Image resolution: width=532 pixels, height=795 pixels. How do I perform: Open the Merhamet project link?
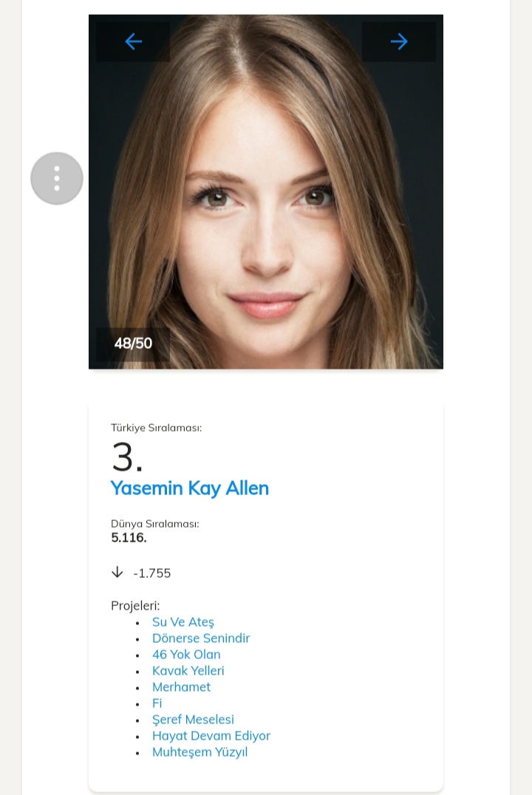pos(182,687)
